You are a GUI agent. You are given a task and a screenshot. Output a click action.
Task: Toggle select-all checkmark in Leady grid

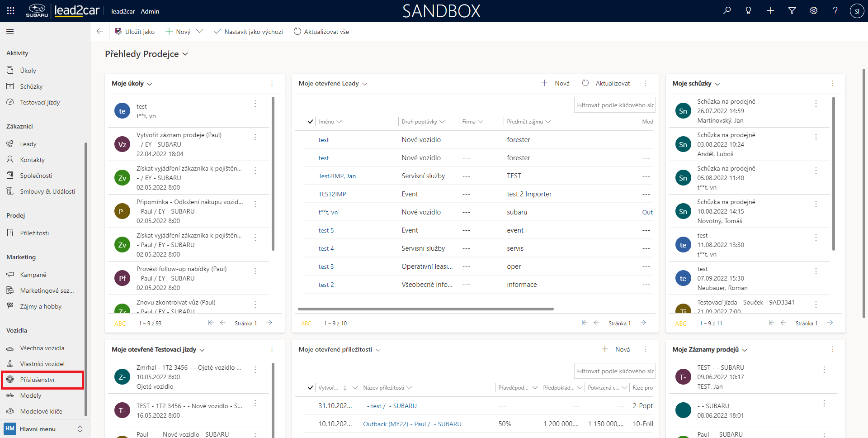(310, 122)
